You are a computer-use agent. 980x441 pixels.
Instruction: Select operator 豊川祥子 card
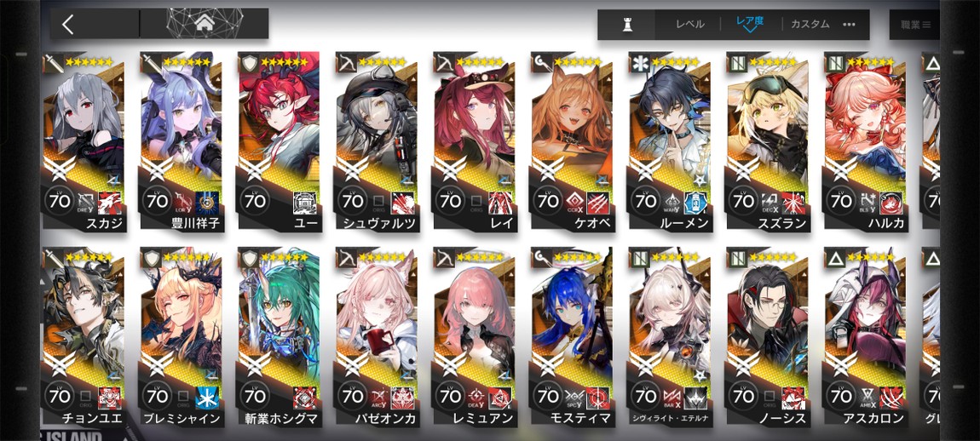pos(180,142)
